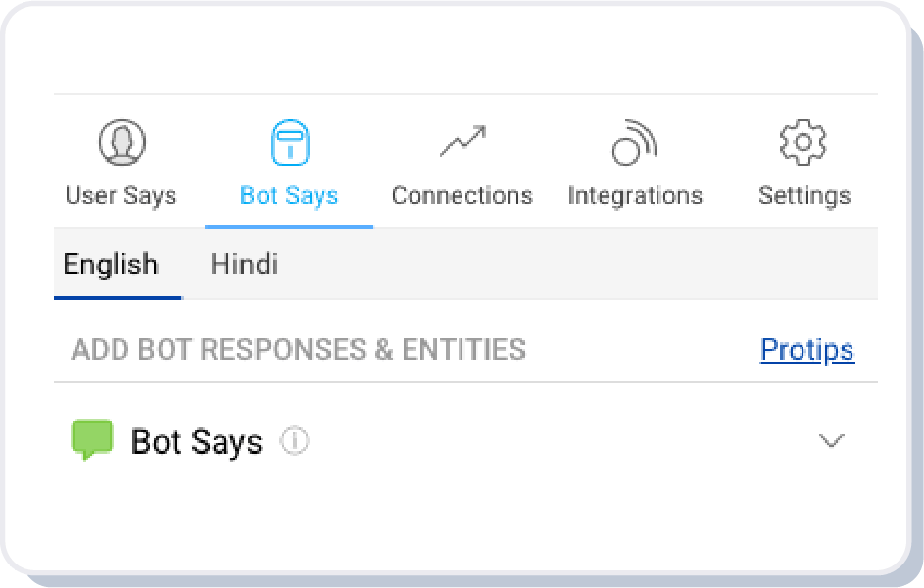Expand the Bot Says section chevron
The width and height of the screenshot is (924, 588).
tap(831, 441)
